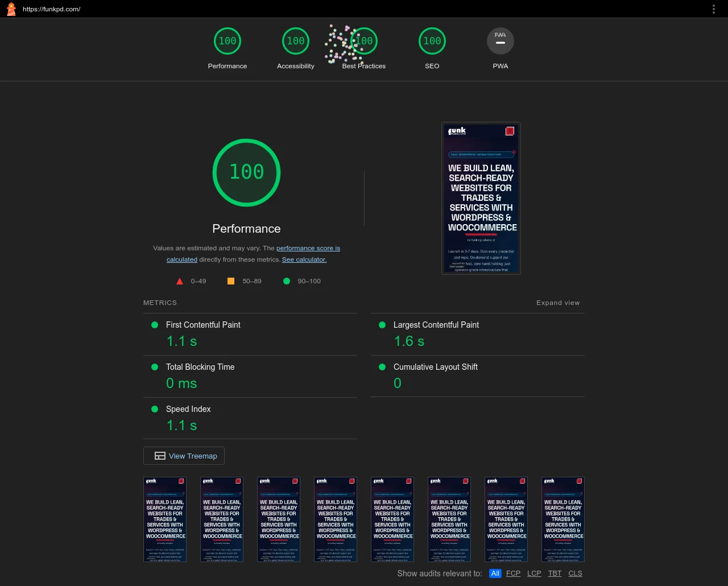Viewport: 728px width, 586px height.
Task: Click the Lighthouse logo icon
Action: click(11, 9)
